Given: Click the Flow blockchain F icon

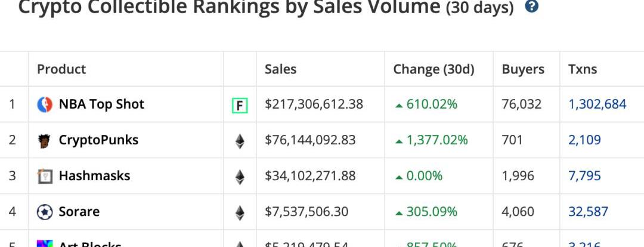Looking at the screenshot, I should 240,106.
